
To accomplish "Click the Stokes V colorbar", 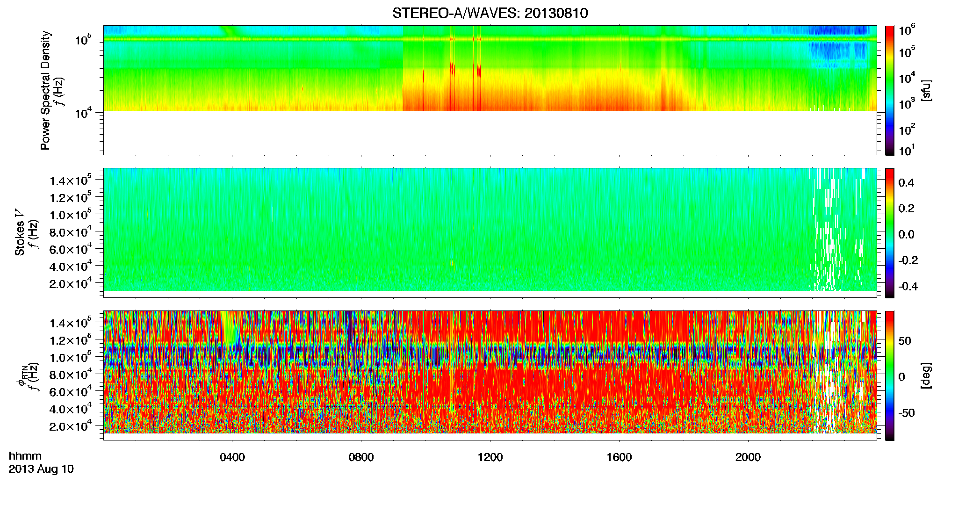I will [890, 233].
